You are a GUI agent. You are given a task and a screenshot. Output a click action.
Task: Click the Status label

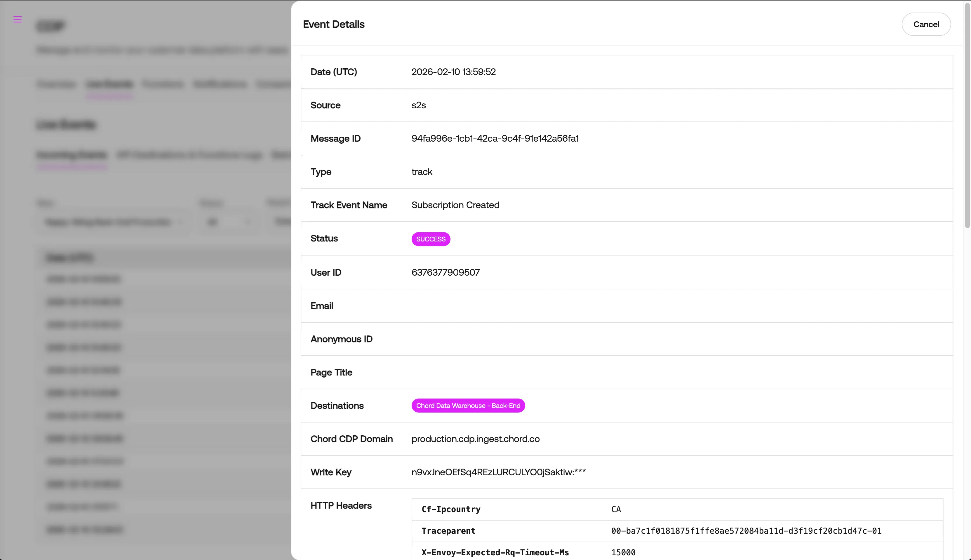324,239
